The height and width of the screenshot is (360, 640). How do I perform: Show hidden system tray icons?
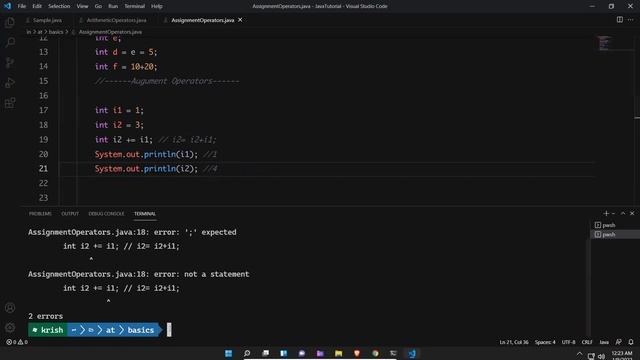point(580,355)
